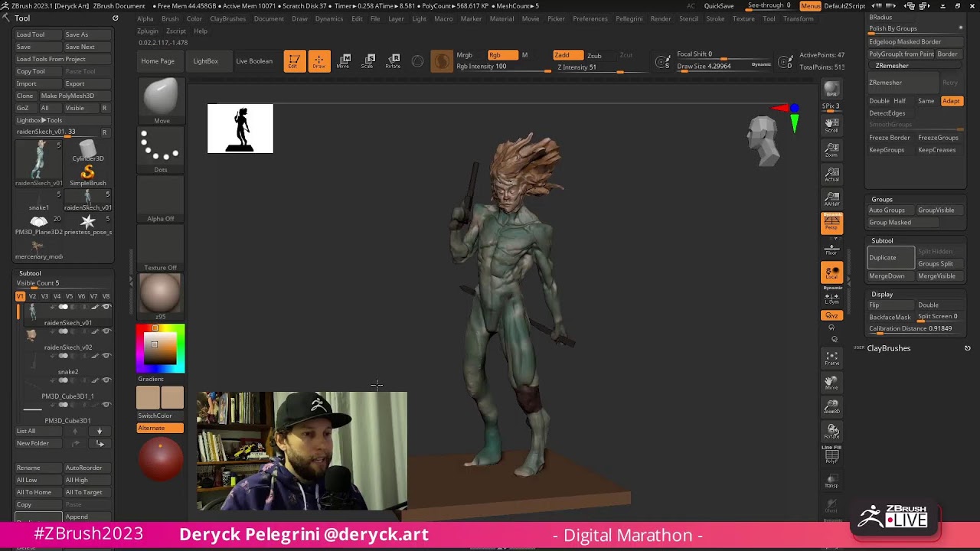This screenshot has height=551, width=980.
Task: Click the Scroll canvas icon
Action: (x=831, y=126)
